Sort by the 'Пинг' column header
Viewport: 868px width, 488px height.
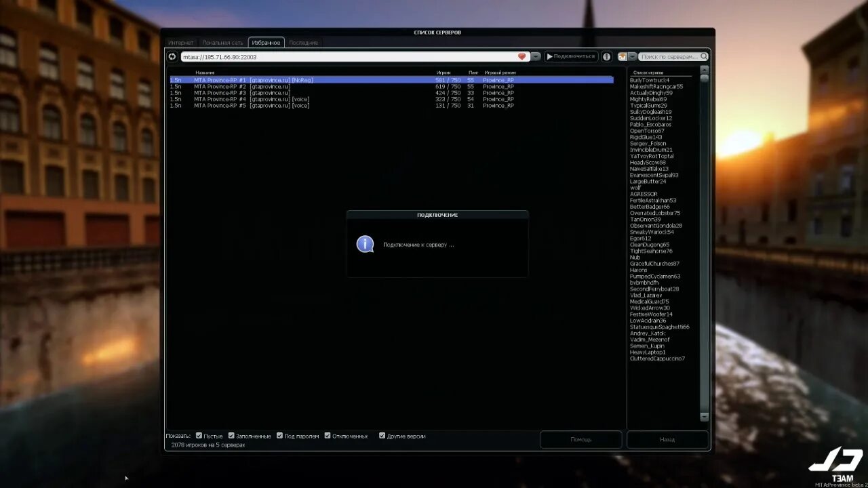pos(473,73)
